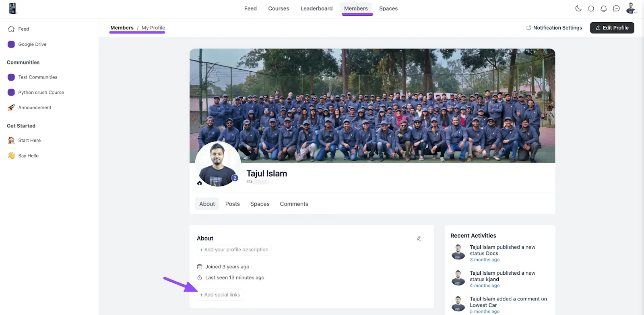The height and width of the screenshot is (315, 644).
Task: Click Lowest Car comment activity text
Action: (508, 302)
